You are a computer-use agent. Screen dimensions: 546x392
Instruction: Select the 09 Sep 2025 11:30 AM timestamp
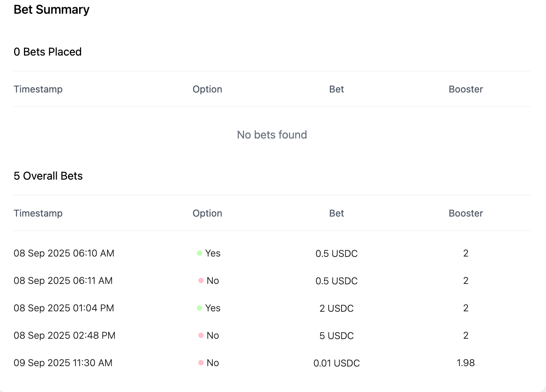click(63, 363)
